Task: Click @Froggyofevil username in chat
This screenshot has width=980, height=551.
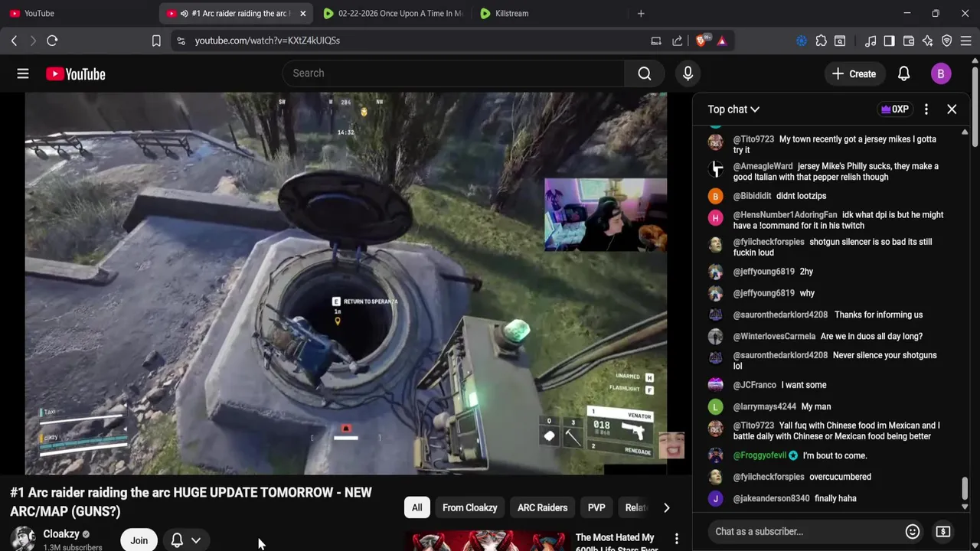Action: pyautogui.click(x=759, y=455)
